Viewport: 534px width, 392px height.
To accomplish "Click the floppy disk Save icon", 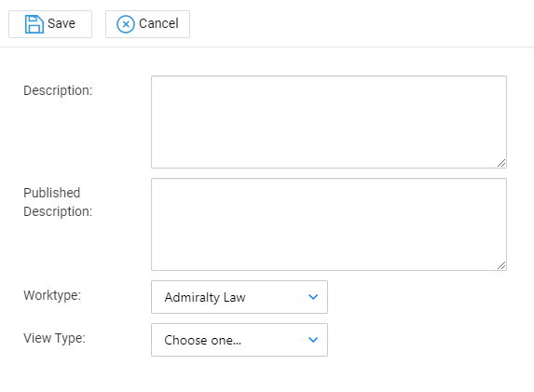I will point(34,24).
